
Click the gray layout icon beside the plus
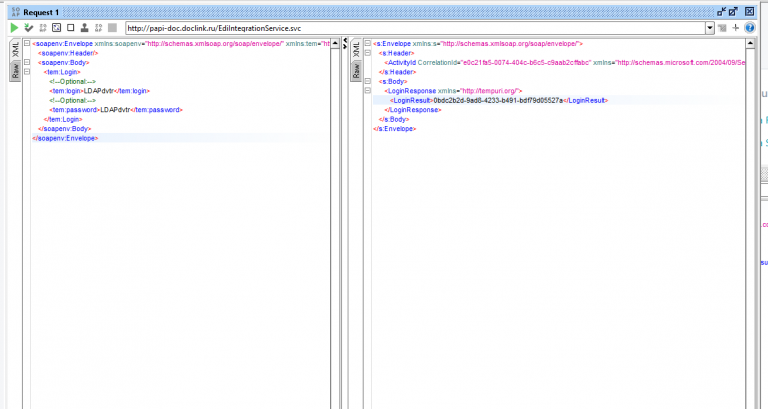pyautogui.click(x=722, y=28)
